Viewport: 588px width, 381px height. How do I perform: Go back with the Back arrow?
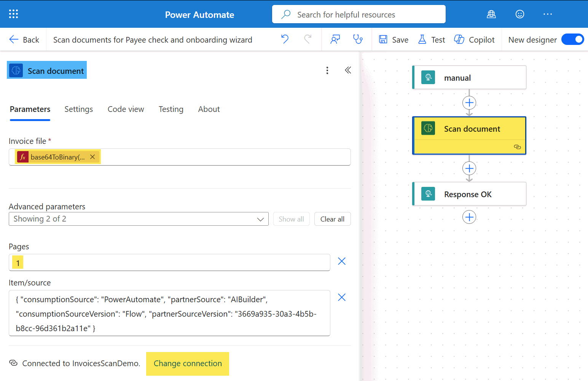tap(24, 40)
